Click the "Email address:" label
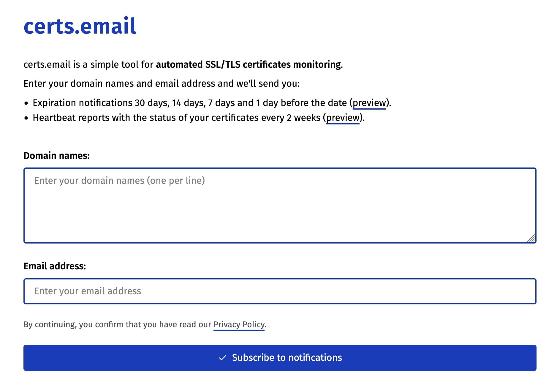This screenshot has width=557, height=392. 55,266
